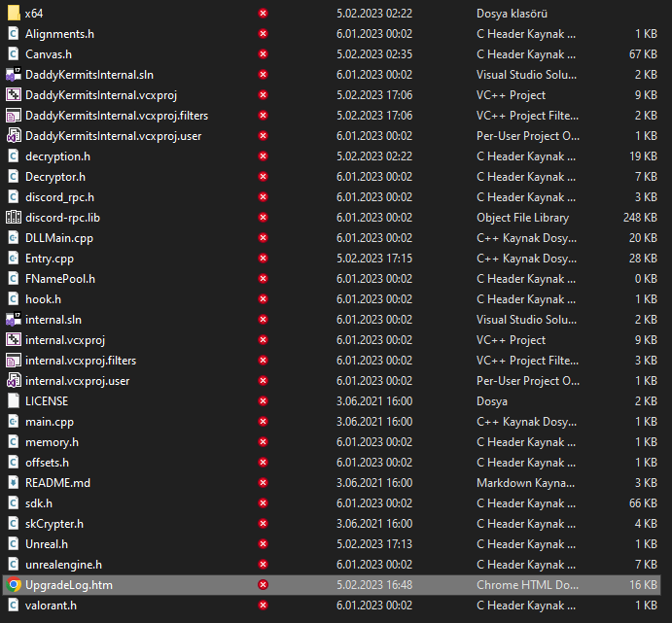Click the red status icon for Entry.cpp
672x623 pixels.
pyautogui.click(x=264, y=259)
